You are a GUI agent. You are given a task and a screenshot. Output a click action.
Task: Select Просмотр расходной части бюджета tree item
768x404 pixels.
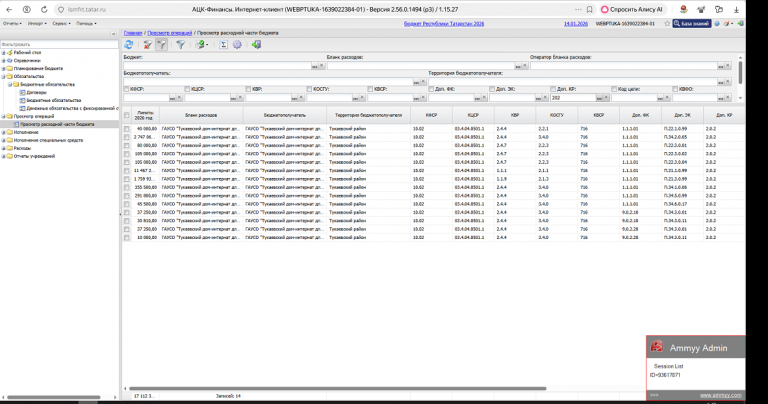[57, 124]
